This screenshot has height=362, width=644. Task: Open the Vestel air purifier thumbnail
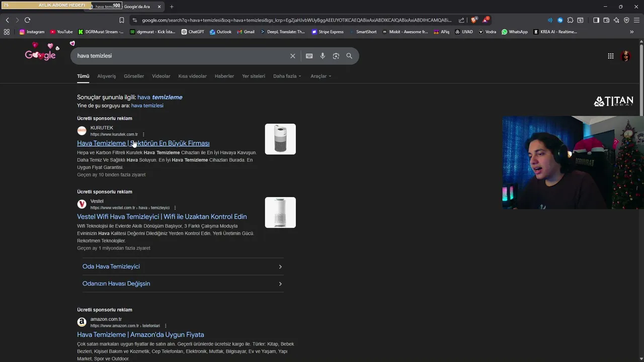(x=280, y=213)
